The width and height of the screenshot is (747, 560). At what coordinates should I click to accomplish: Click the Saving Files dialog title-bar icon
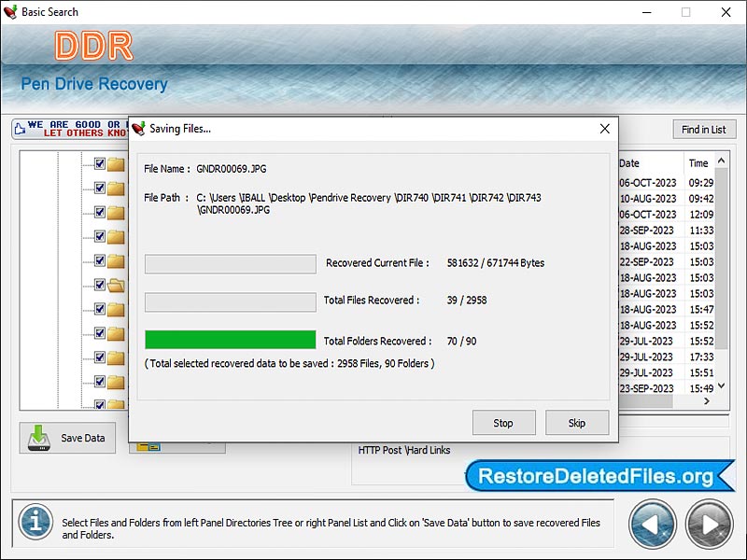click(134, 129)
